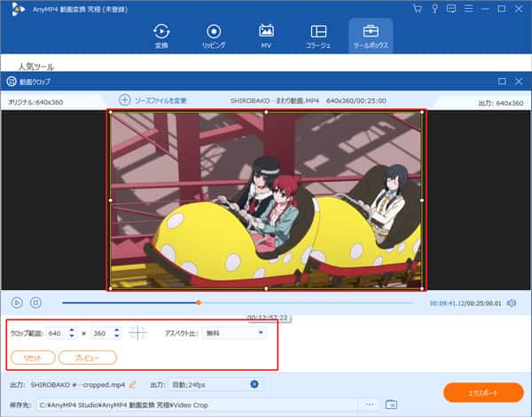Click the timestamp 00:09:41.12/00:25:00.01
Viewport: 532px width, 417px height.
click(465, 303)
